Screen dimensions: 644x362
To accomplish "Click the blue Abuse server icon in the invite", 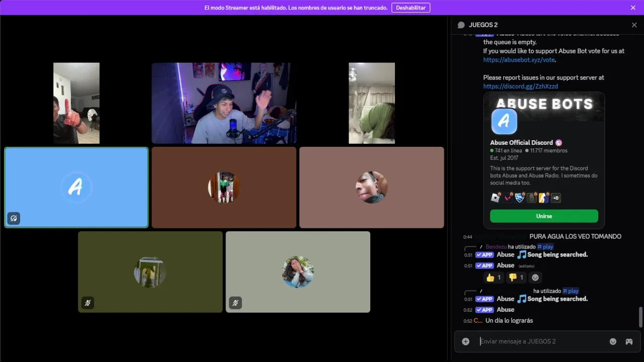I will click(x=504, y=121).
